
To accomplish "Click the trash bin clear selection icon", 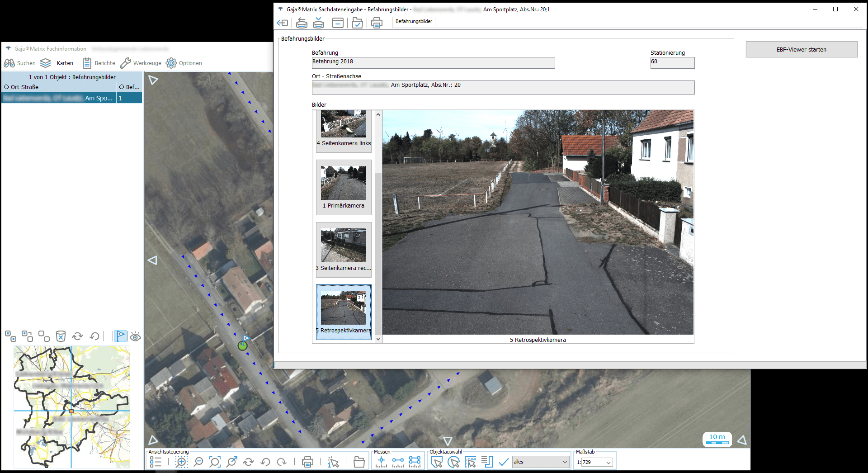I will pos(61,336).
